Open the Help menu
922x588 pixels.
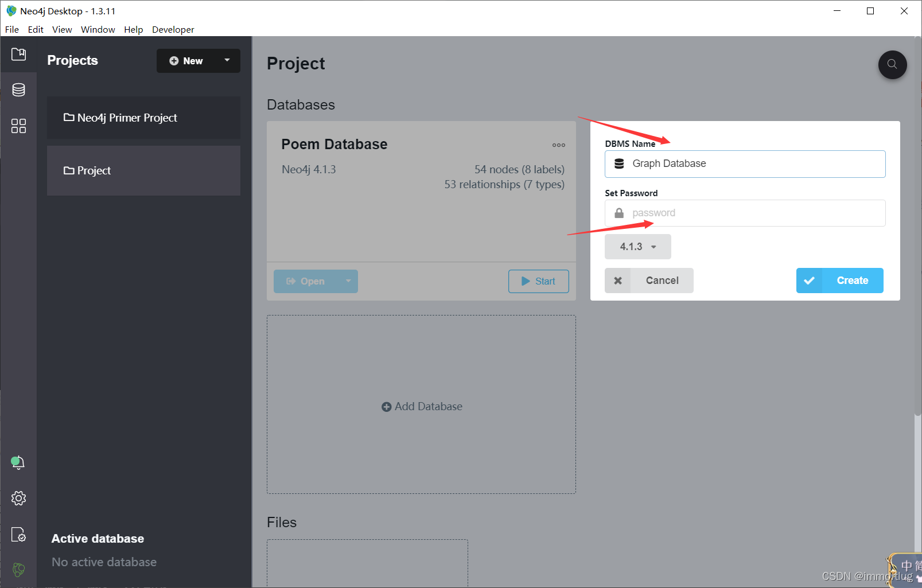pyautogui.click(x=133, y=29)
